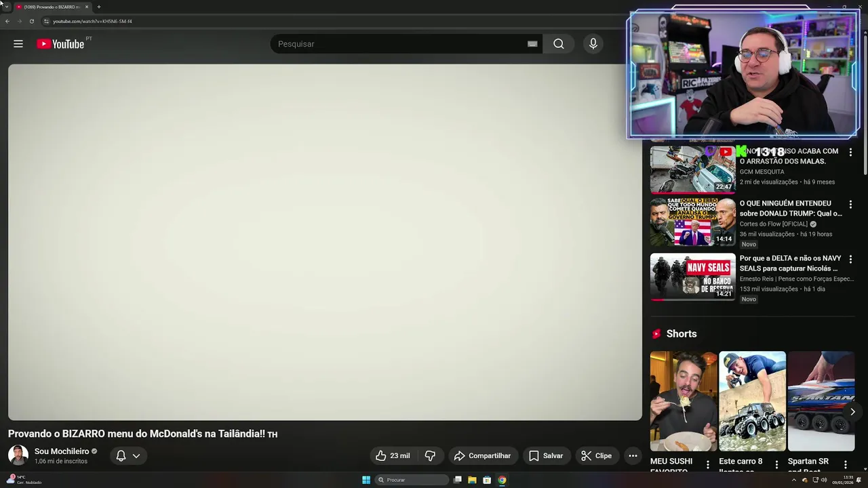Open options menu for the GCM MESQUITA video

850,152
